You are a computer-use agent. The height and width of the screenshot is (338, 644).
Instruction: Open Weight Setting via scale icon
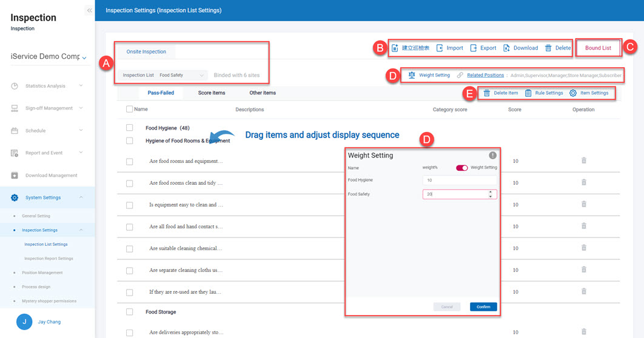click(412, 75)
